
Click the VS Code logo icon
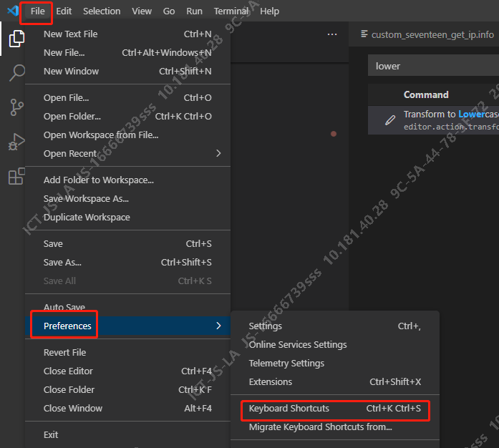11,11
